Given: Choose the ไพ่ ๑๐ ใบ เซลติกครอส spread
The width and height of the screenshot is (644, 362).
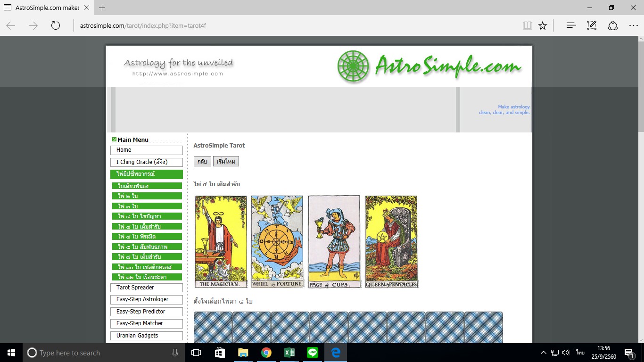Looking at the screenshot, I should pyautogui.click(x=147, y=267).
